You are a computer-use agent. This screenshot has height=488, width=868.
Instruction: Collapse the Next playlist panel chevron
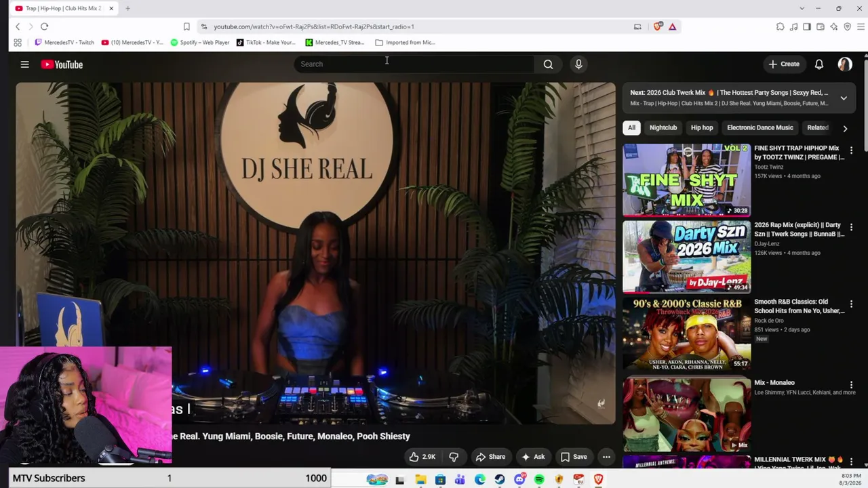coord(844,98)
